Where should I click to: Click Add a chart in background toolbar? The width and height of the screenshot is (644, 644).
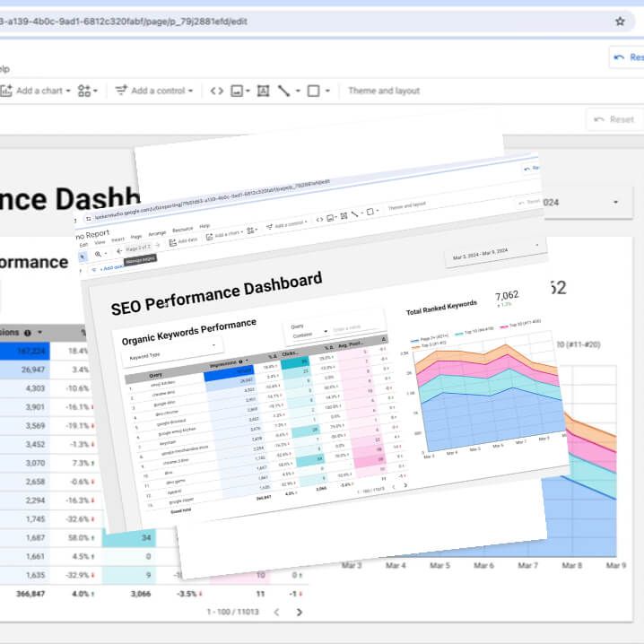coord(35,91)
